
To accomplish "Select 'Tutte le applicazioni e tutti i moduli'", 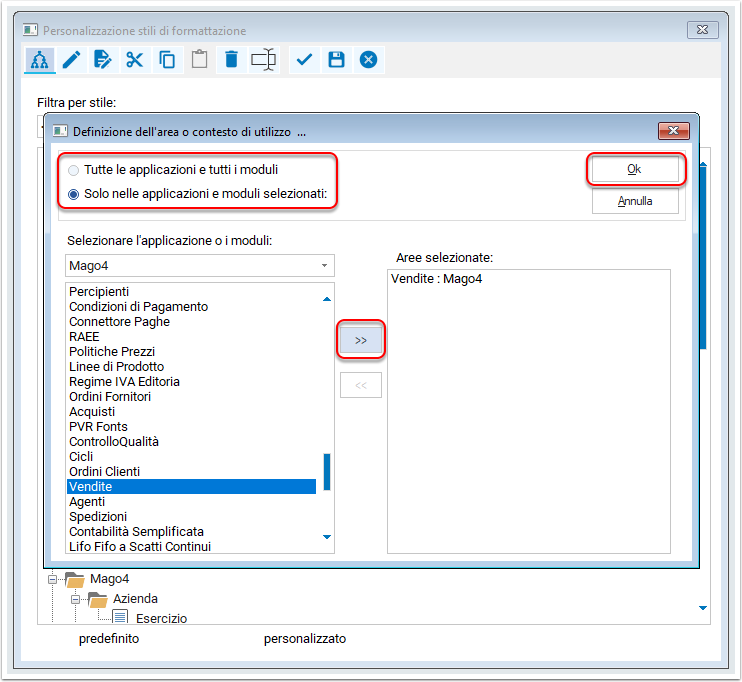I will pyautogui.click(x=173, y=170).
